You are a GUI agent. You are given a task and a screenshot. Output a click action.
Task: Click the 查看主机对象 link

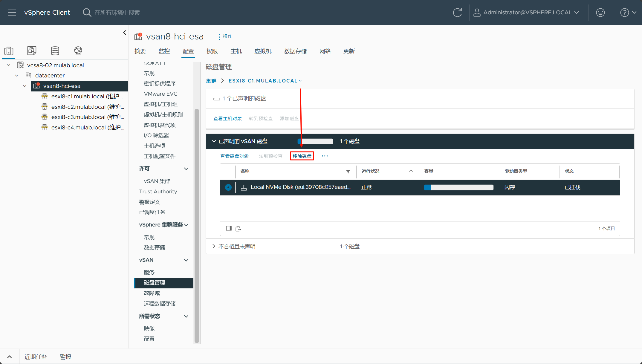pyautogui.click(x=228, y=118)
